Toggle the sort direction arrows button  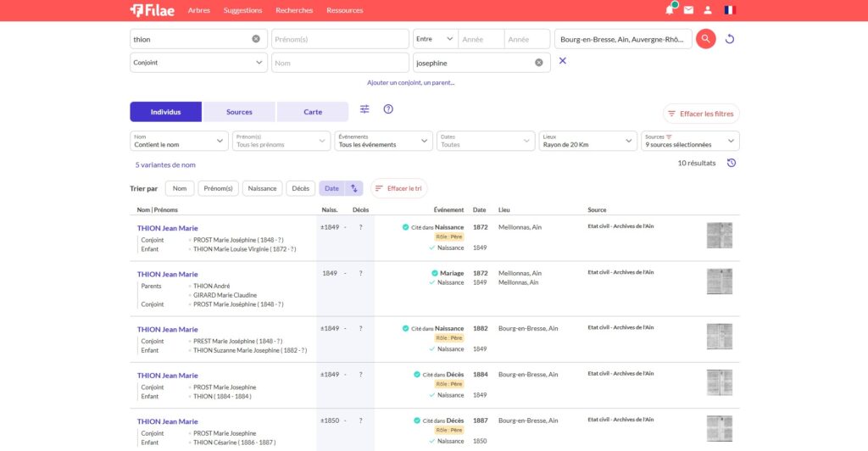[354, 188]
